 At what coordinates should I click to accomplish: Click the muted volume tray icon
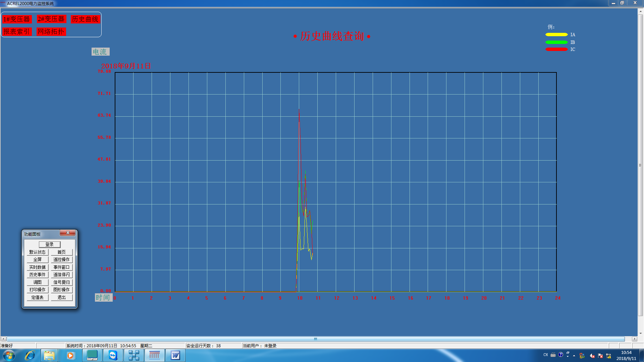click(592, 356)
